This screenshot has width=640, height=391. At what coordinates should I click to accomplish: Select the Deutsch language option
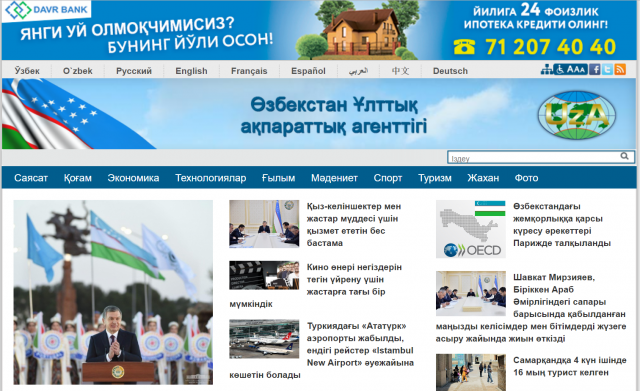tap(450, 71)
